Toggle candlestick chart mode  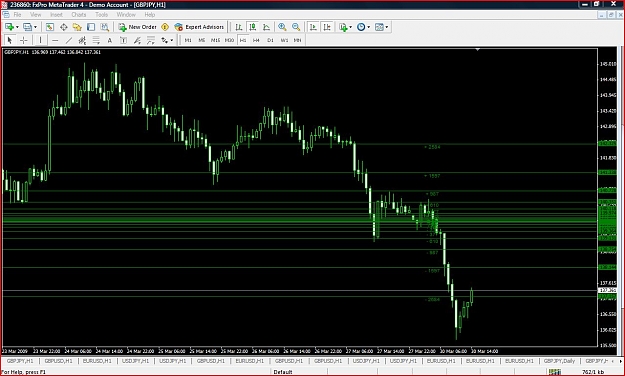point(252,27)
